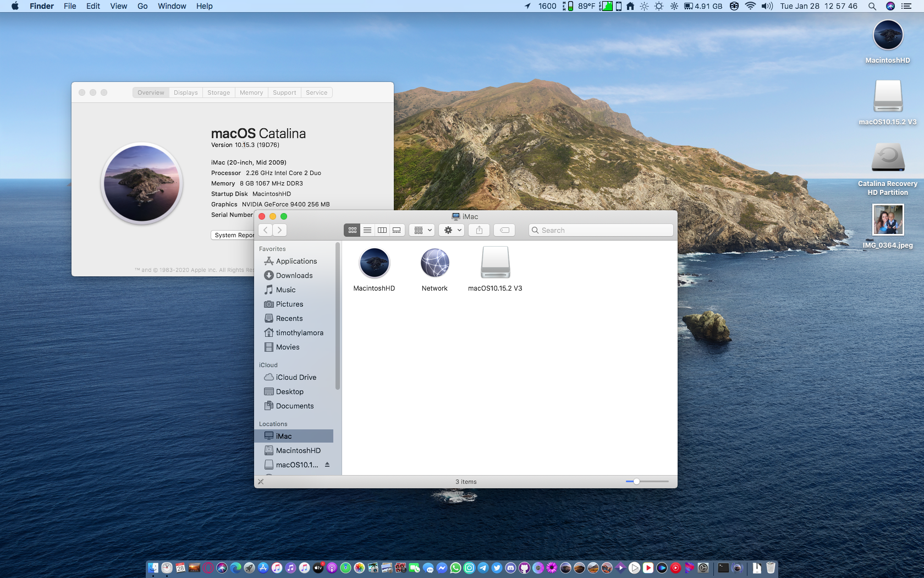Open the Window menu
The height and width of the screenshot is (578, 924).
pyautogui.click(x=172, y=6)
